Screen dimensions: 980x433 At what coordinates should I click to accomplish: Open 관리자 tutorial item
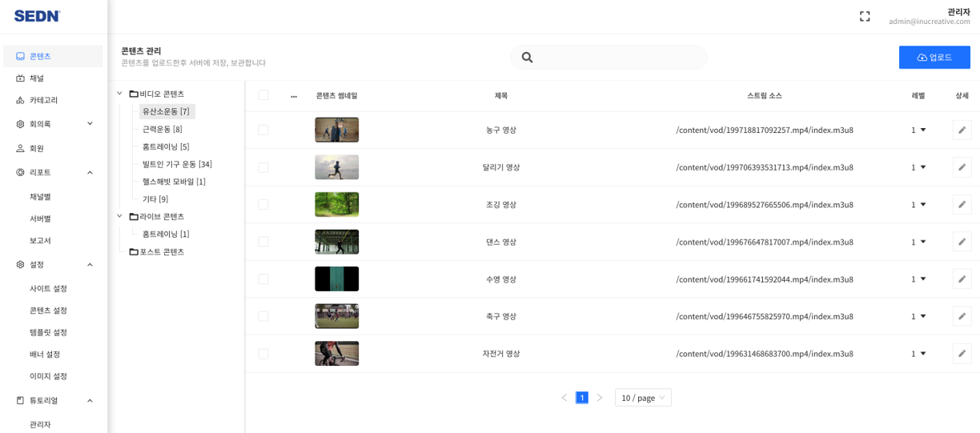(40, 424)
